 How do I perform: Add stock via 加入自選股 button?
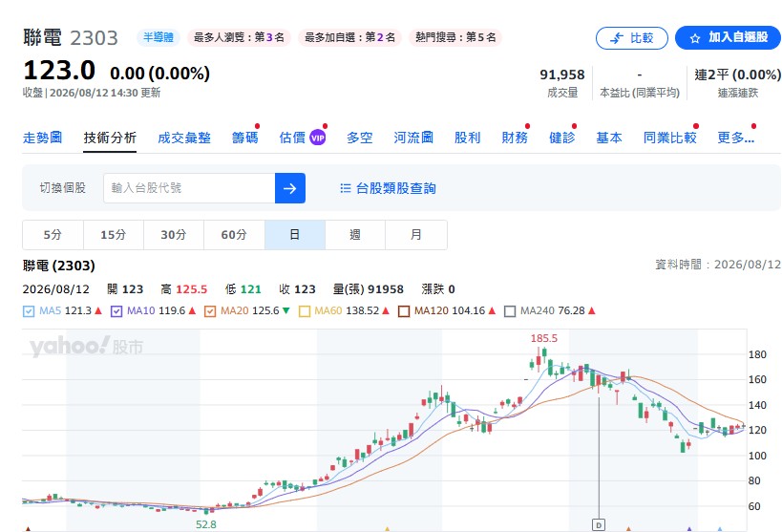[x=729, y=38]
